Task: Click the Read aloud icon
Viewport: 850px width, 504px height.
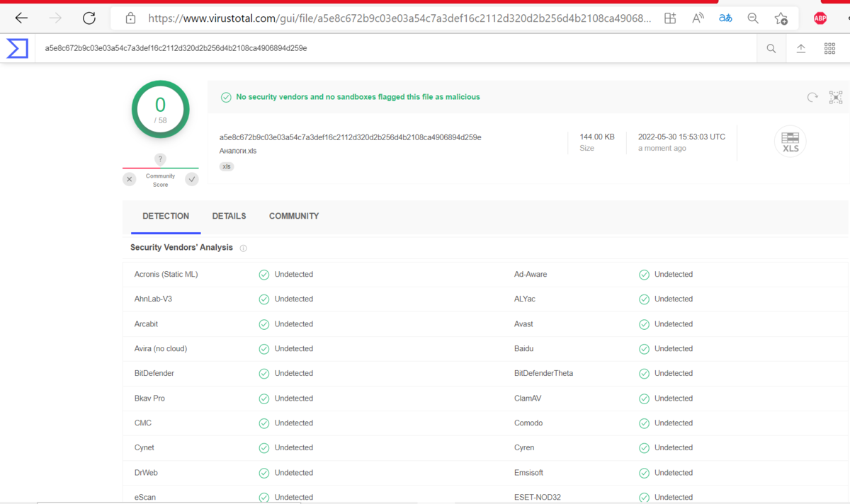Action: pyautogui.click(x=698, y=18)
